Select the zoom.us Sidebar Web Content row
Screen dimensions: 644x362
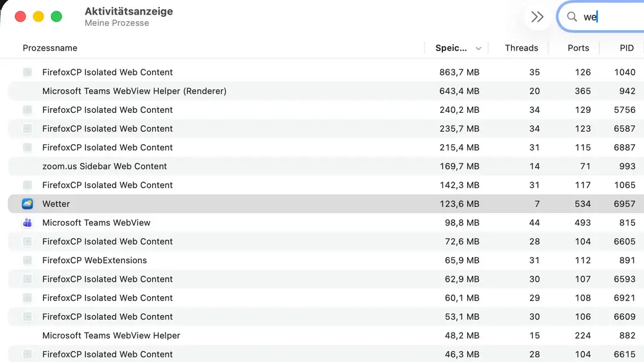tap(326, 167)
